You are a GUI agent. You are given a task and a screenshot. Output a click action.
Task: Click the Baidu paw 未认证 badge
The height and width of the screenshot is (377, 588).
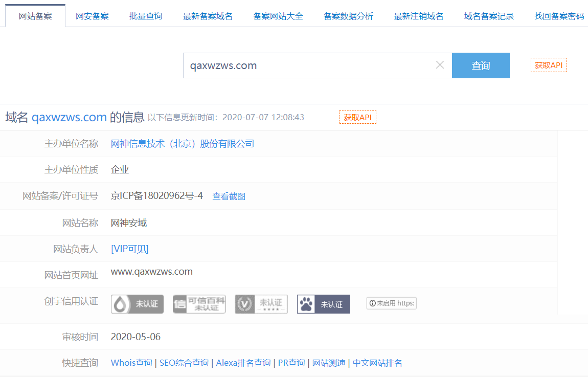tap(324, 304)
